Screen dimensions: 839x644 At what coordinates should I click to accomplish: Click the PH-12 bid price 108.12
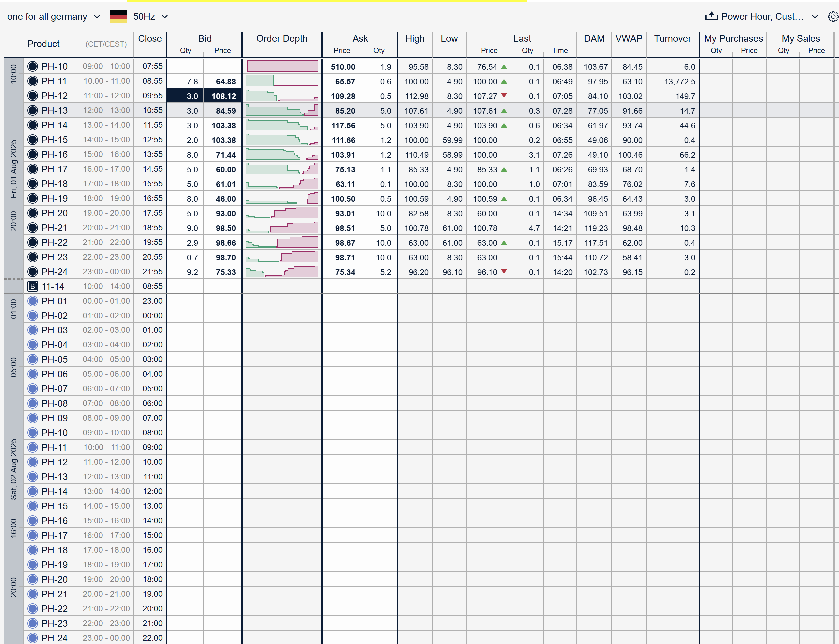pos(224,96)
